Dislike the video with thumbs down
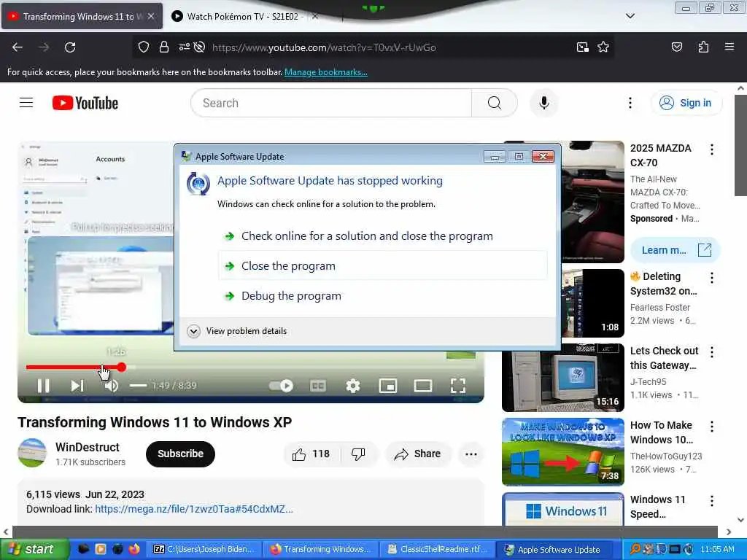Image resolution: width=747 pixels, height=560 pixels. coord(358,454)
